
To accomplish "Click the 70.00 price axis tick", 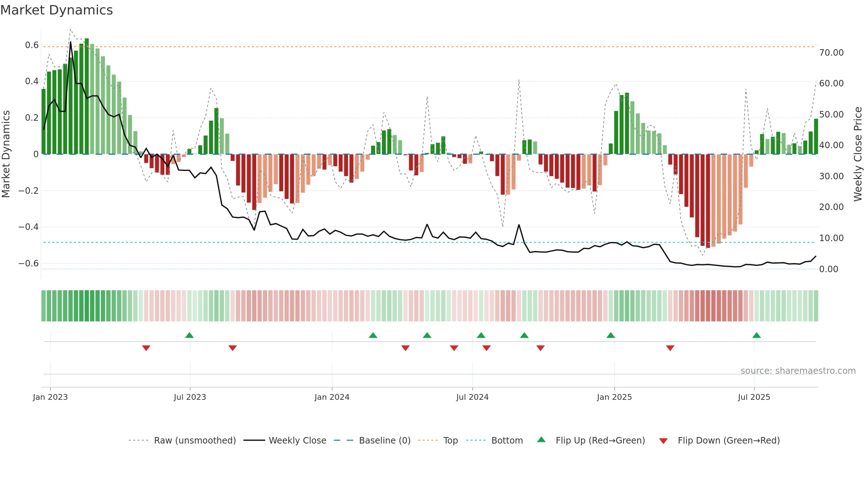I will coord(831,52).
